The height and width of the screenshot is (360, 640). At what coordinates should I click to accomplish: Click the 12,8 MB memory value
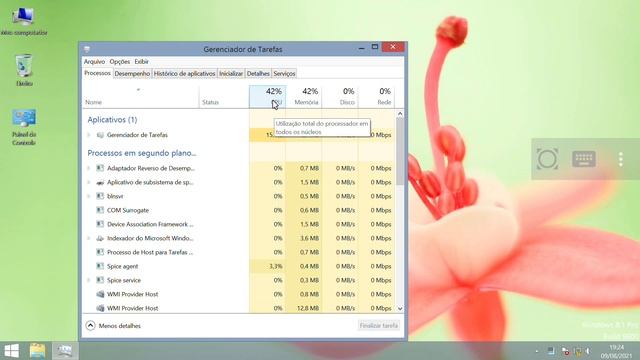[x=308, y=308]
